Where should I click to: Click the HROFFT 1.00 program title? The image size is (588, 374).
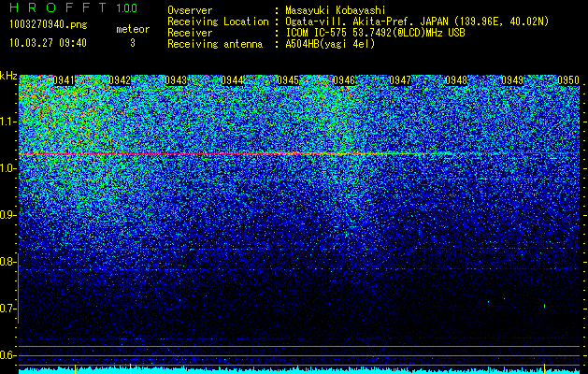[x=74, y=7]
